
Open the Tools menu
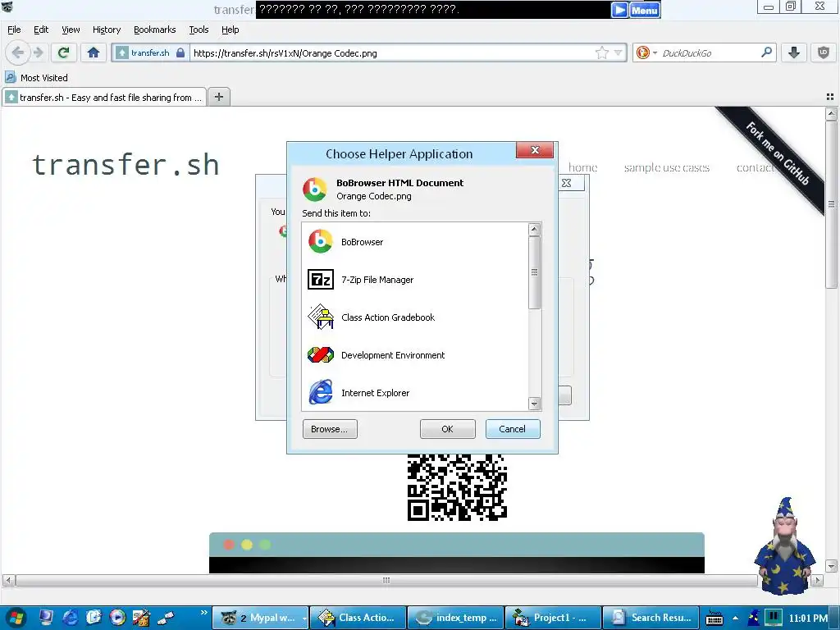pos(199,30)
